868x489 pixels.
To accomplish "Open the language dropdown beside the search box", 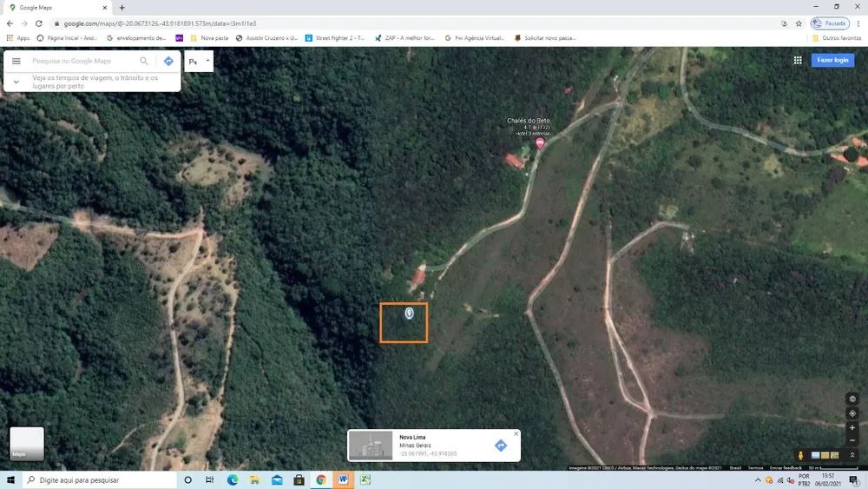I will [x=199, y=61].
